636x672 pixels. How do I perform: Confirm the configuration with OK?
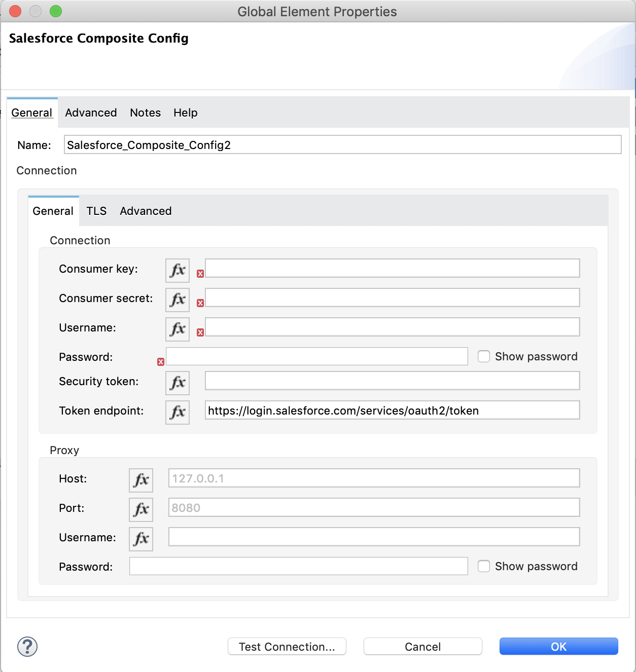tap(558, 647)
